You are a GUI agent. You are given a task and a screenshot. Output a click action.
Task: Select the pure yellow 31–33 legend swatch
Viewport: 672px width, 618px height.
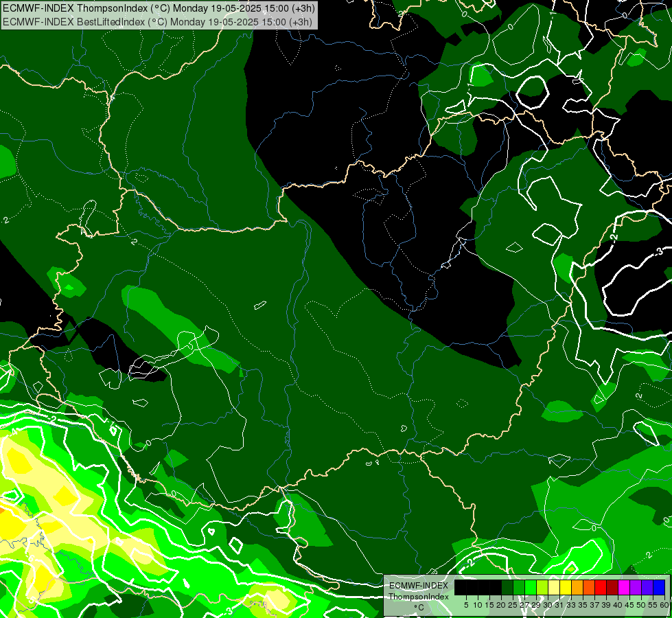point(566,587)
